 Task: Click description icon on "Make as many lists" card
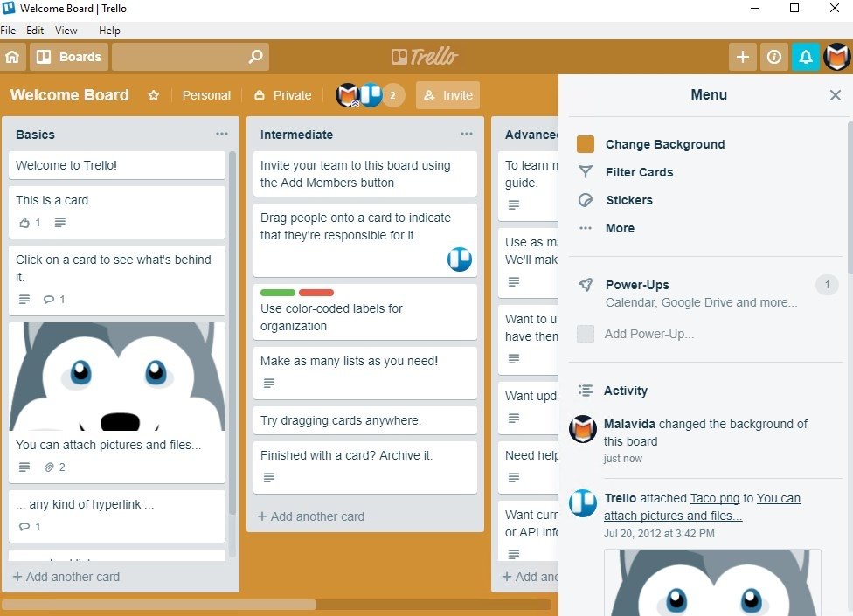coord(268,384)
